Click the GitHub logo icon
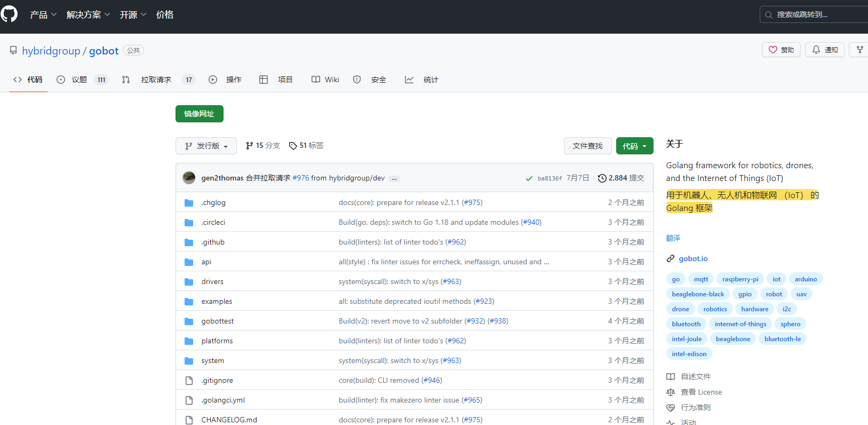Screen dimensions: 868x425 point(9,14)
